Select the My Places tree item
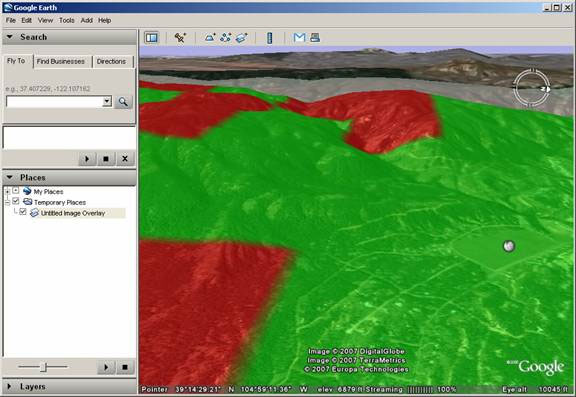Viewport: 576px width, 397px height. point(48,192)
